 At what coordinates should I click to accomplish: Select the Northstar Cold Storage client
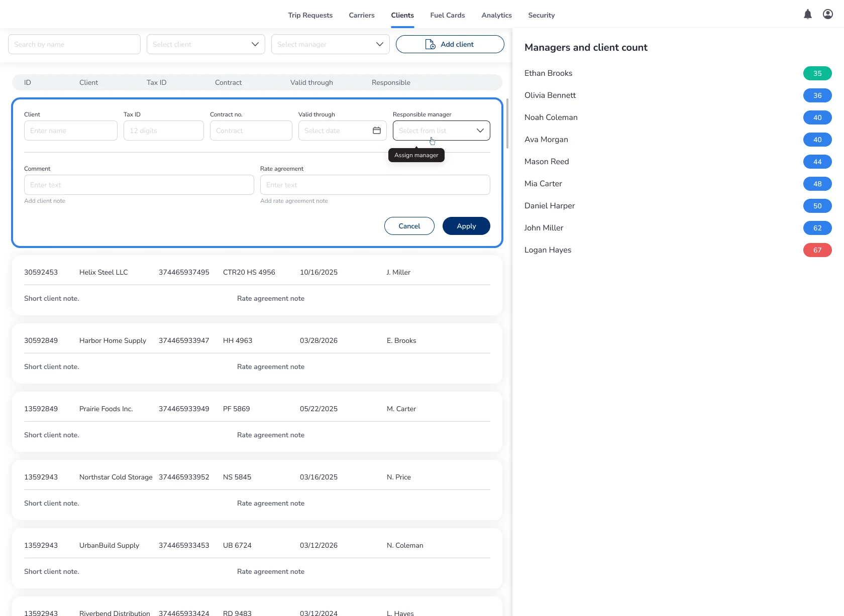click(x=116, y=477)
